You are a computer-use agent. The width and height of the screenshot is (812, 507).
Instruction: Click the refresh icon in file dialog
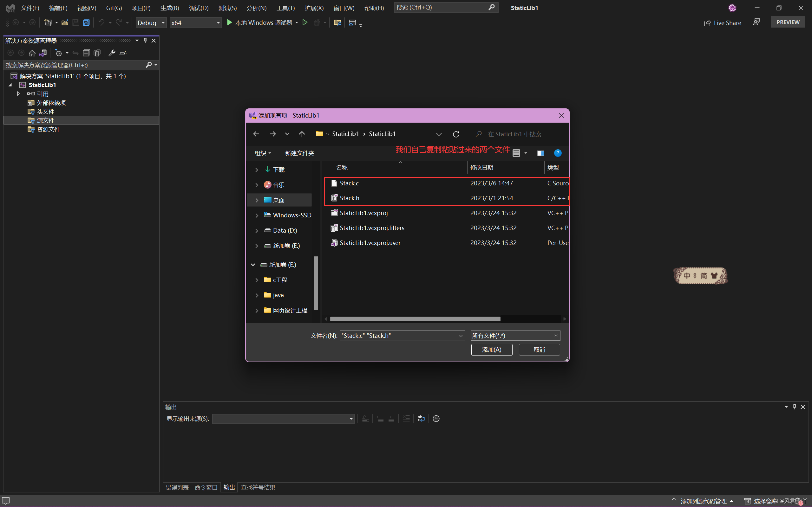coord(456,134)
